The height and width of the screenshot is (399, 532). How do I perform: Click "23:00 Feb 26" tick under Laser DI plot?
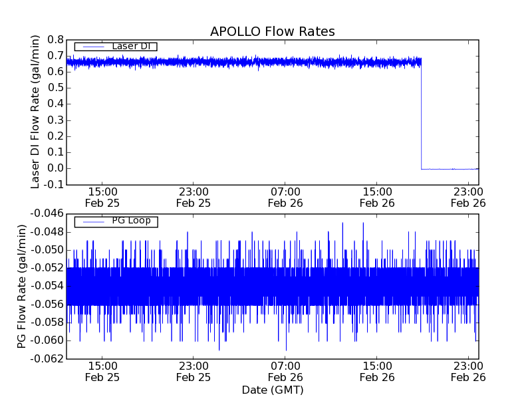coord(468,198)
